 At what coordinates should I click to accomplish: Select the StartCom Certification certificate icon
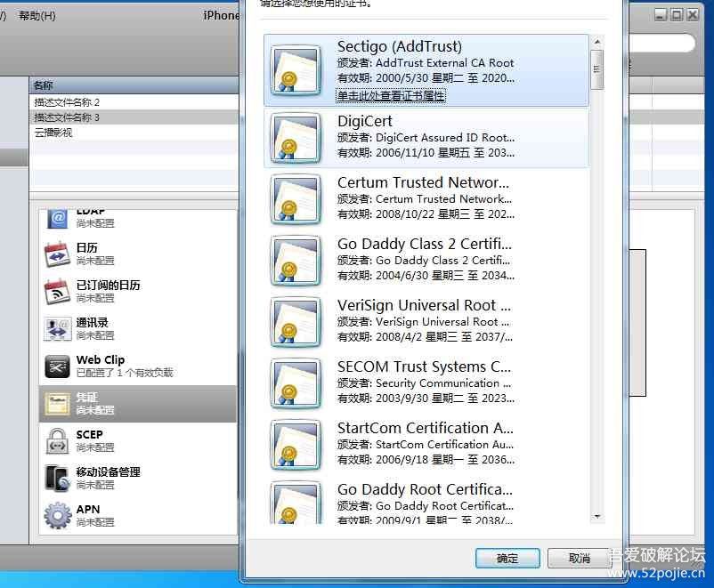click(296, 445)
